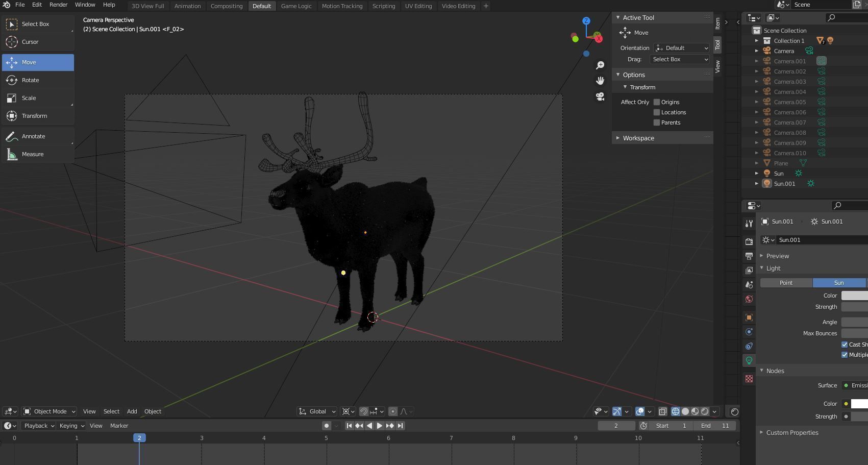The image size is (868, 465).
Task: Add a new workspace with plus button
Action: [x=486, y=6]
